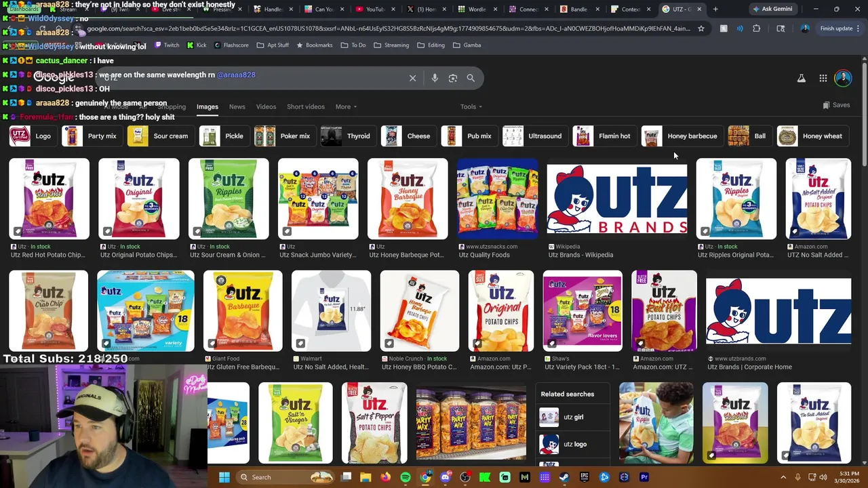868x488 pixels.
Task: Open Utz Red Hot Potato Chips image
Action: click(x=49, y=199)
